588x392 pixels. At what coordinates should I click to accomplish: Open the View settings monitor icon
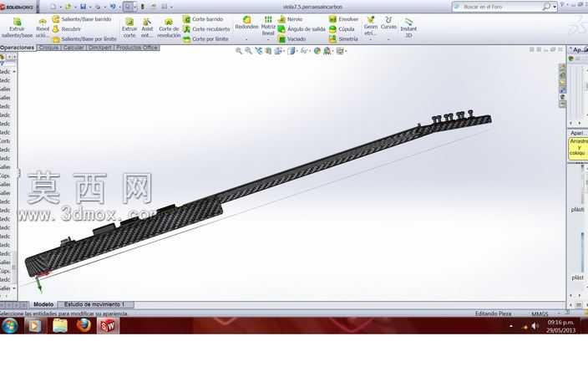pos(340,51)
